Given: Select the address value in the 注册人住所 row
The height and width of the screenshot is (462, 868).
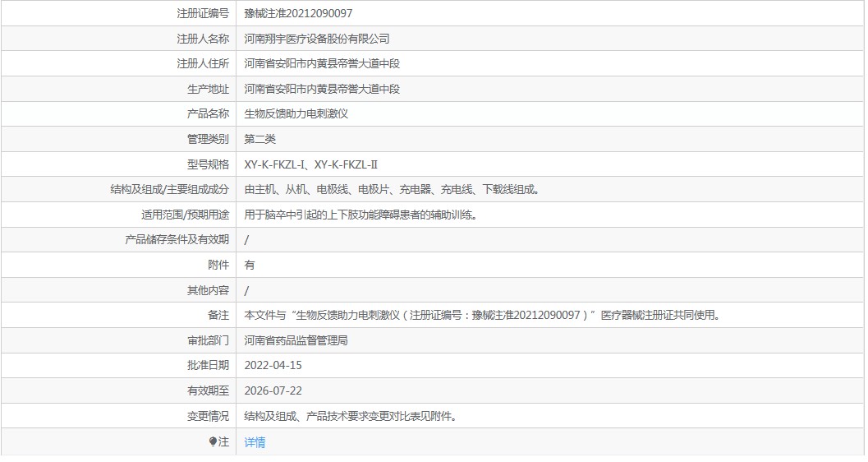Looking at the screenshot, I should click(322, 63).
